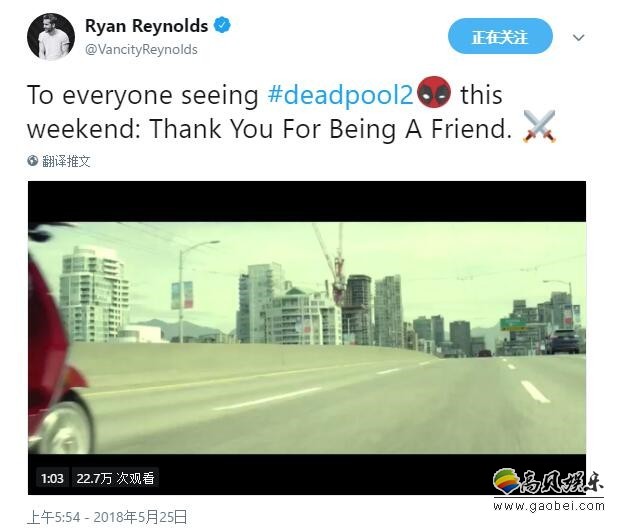
Task: Click the Gaobei watermark logo
Action: 548,482
